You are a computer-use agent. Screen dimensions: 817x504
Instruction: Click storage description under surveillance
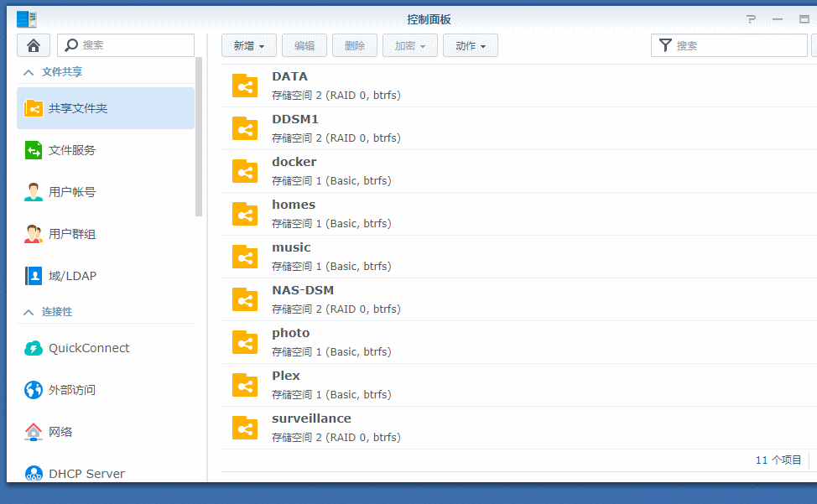(x=336, y=438)
